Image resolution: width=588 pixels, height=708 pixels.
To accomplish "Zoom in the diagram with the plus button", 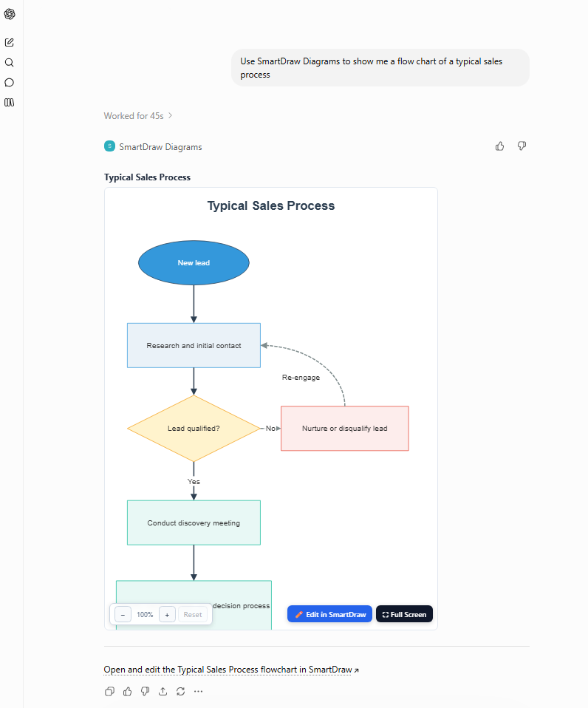I will pos(167,615).
